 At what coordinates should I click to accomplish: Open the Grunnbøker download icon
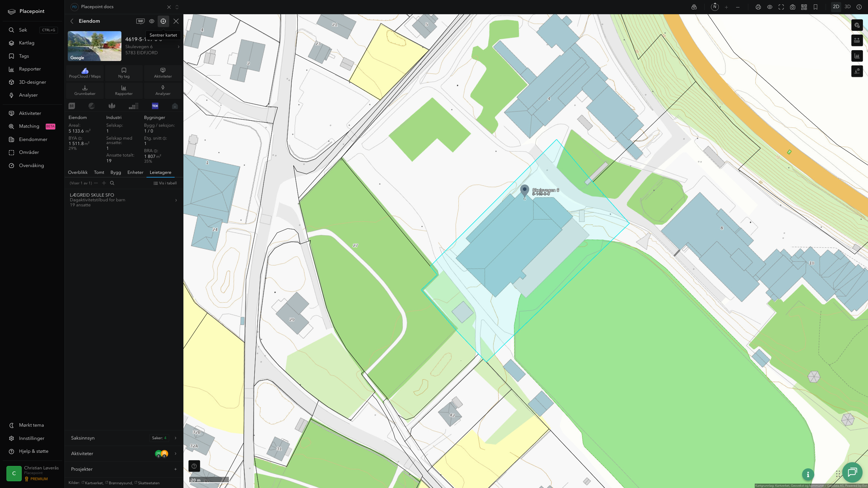85,90
